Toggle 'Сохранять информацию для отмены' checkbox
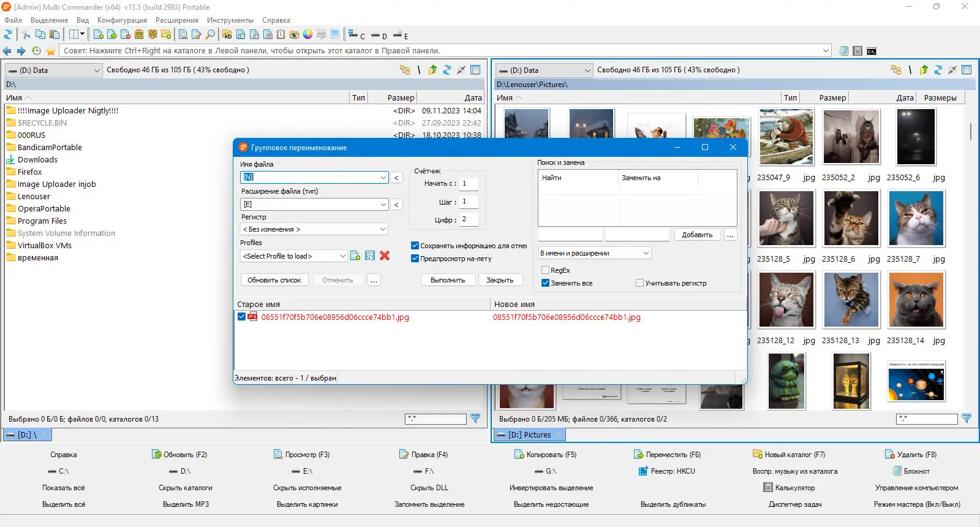 point(415,246)
